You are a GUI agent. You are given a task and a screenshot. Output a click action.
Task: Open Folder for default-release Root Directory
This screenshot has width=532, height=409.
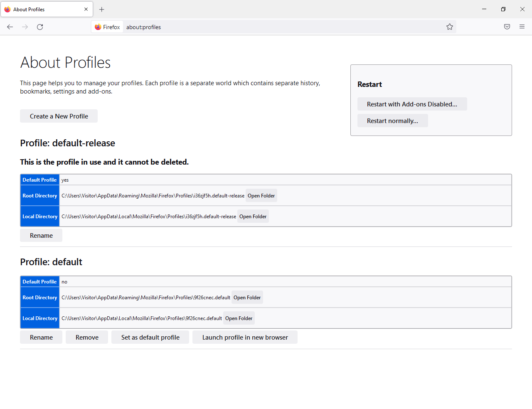(261, 196)
